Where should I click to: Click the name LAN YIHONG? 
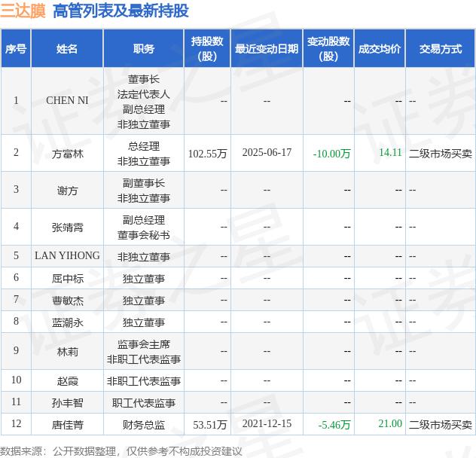(67, 255)
